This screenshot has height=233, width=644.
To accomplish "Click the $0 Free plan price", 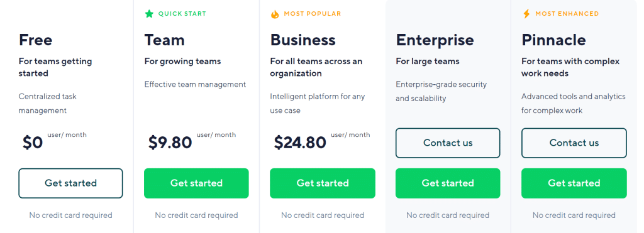I will 33,143.
